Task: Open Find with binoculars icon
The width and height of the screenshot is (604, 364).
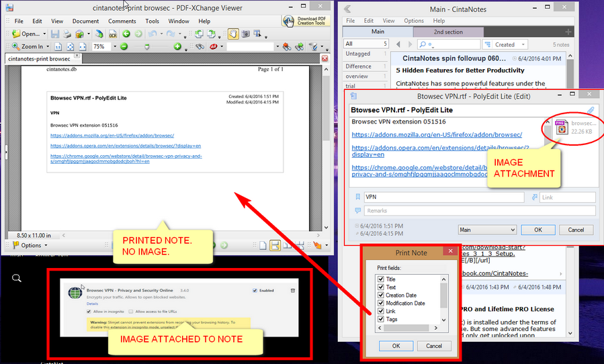Action: (x=200, y=46)
